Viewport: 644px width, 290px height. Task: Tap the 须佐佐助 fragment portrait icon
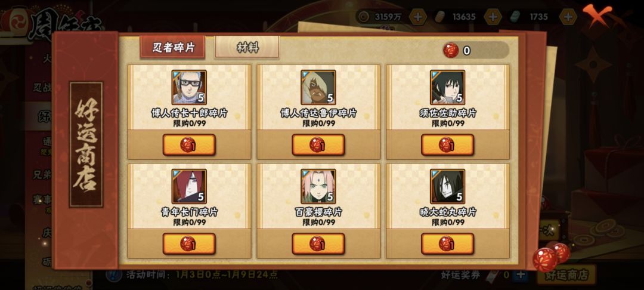[x=447, y=87]
